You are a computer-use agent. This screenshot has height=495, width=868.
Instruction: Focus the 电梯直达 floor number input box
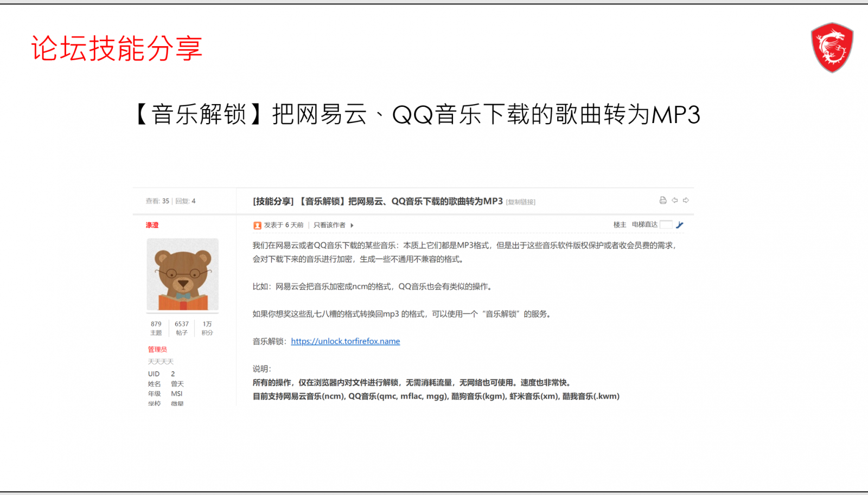pyautogui.click(x=666, y=224)
